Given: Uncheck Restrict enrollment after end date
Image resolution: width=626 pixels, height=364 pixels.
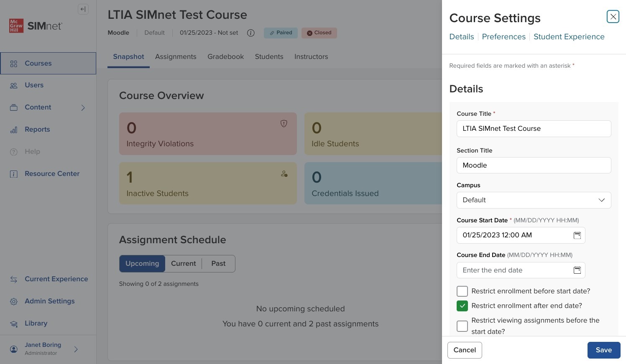Looking at the screenshot, I should point(462,306).
